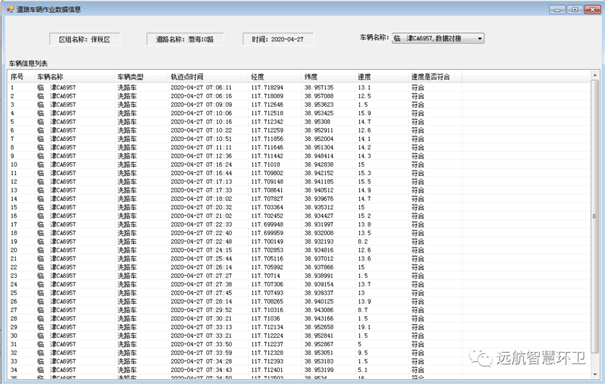
Task: Select the row with time 07:17:13
Action: point(299,182)
